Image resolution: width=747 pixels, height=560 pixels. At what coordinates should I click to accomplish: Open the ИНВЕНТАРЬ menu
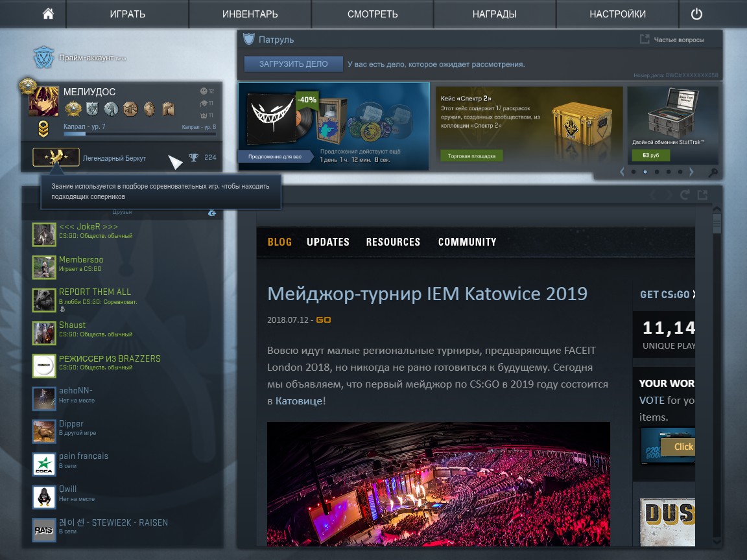click(x=250, y=14)
